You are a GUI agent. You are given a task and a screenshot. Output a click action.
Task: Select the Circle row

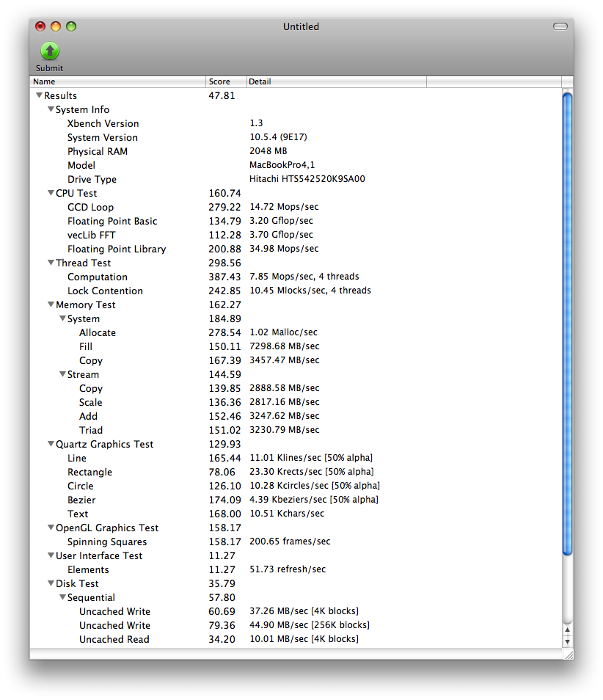point(296,486)
